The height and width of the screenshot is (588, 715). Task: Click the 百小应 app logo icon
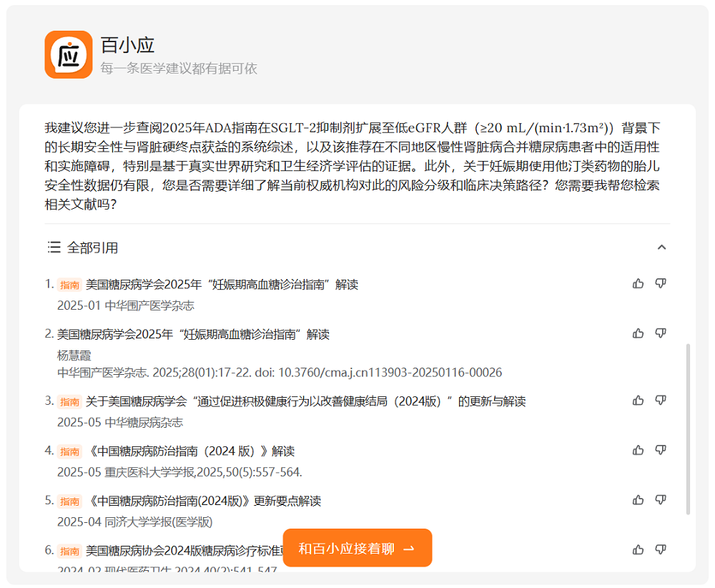pos(68,54)
